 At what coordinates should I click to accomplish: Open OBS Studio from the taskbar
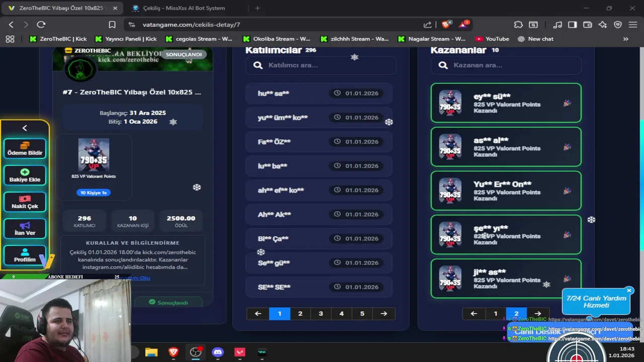click(195, 352)
